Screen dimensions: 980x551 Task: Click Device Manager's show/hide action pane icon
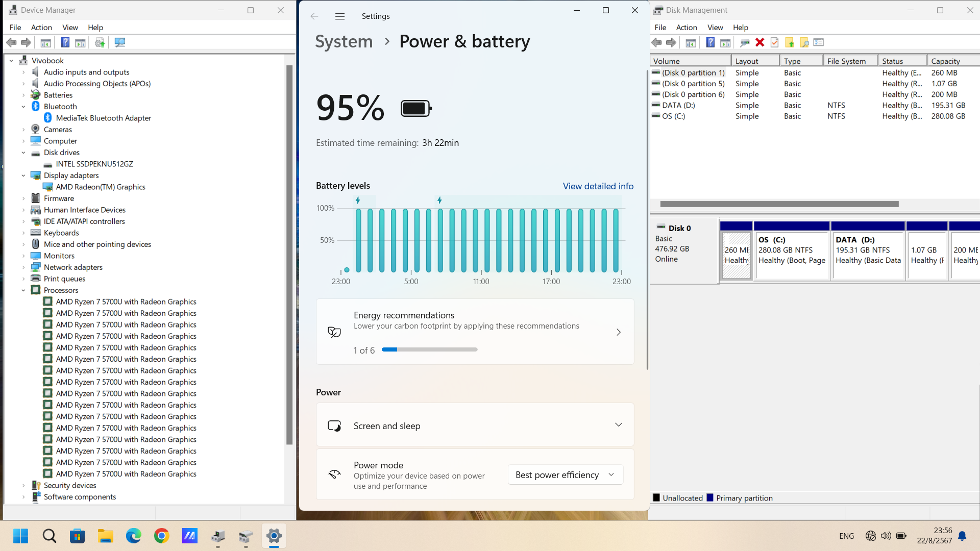click(80, 43)
